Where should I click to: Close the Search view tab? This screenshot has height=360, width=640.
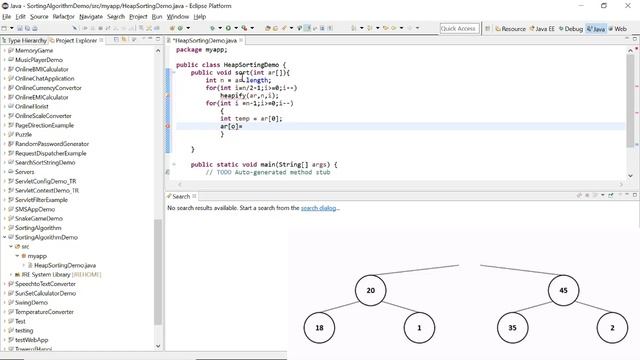coord(194,196)
